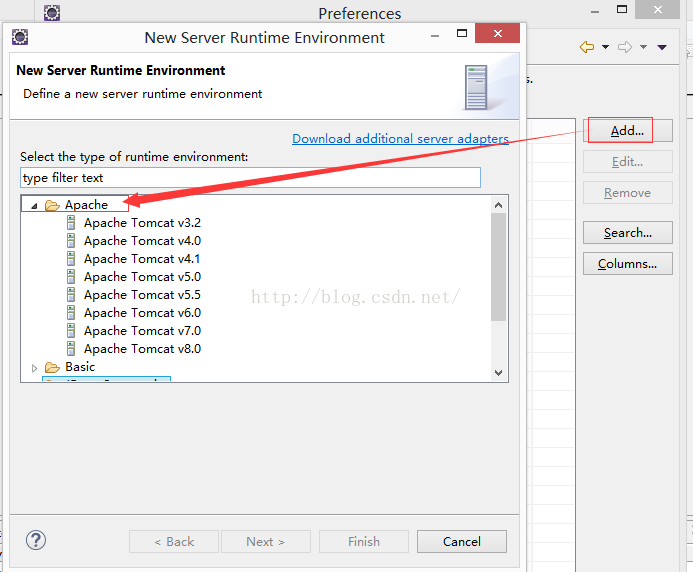The width and height of the screenshot is (693, 572).
Task: Click the Tomcat v7.0 server icon
Action: pos(71,331)
